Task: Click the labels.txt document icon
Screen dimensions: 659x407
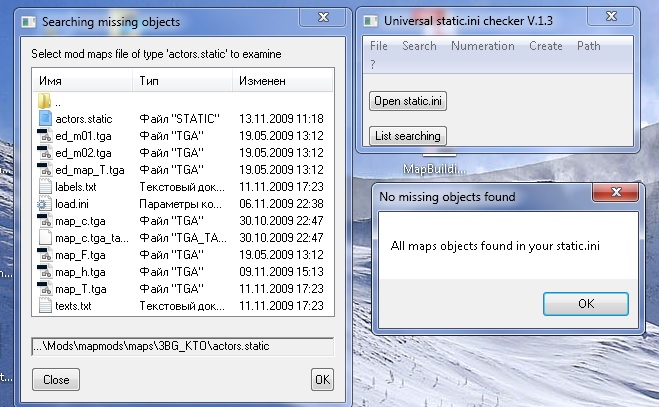Action: [45, 187]
